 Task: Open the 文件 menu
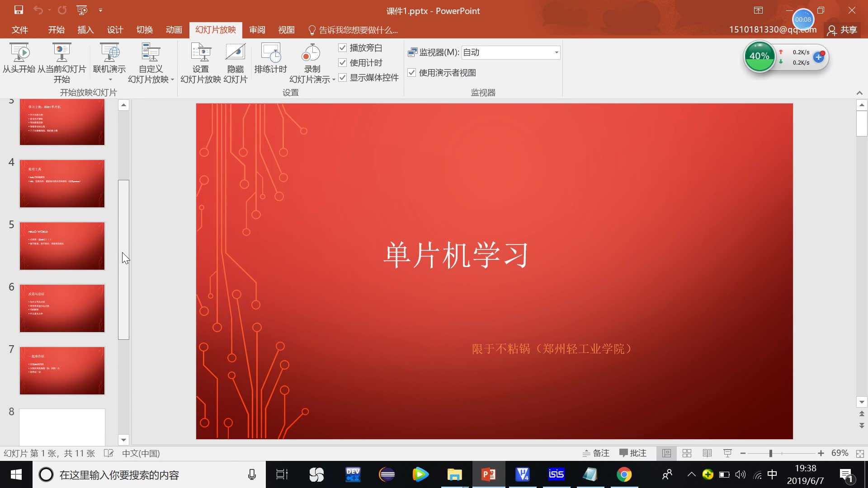[x=20, y=30]
